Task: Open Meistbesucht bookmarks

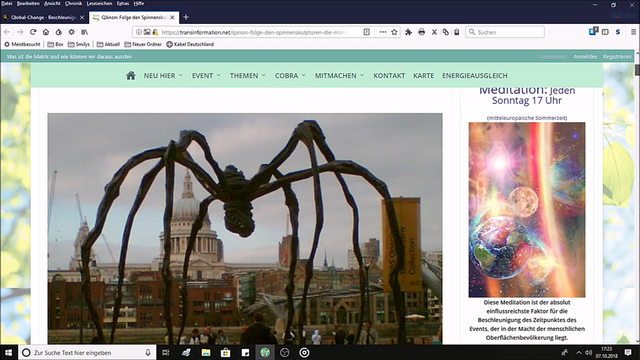Action: (x=22, y=44)
